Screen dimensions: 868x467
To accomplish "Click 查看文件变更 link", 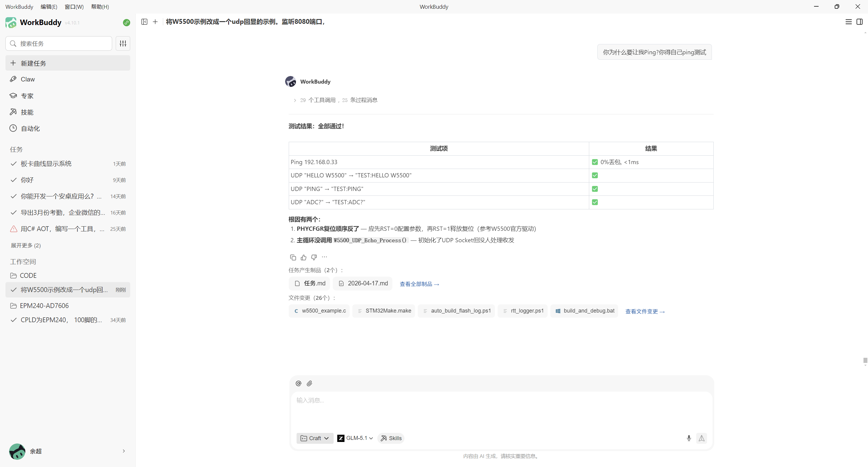I will [645, 311].
